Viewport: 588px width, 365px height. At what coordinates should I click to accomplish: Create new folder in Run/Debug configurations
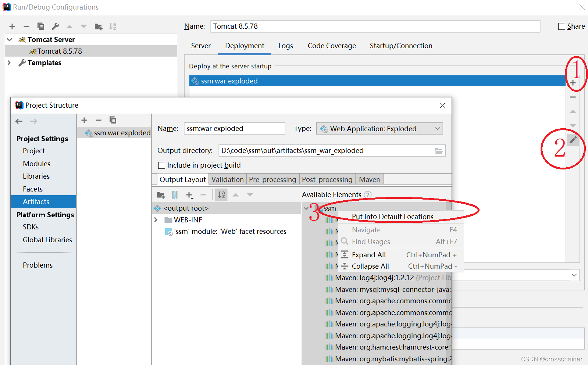(98, 26)
